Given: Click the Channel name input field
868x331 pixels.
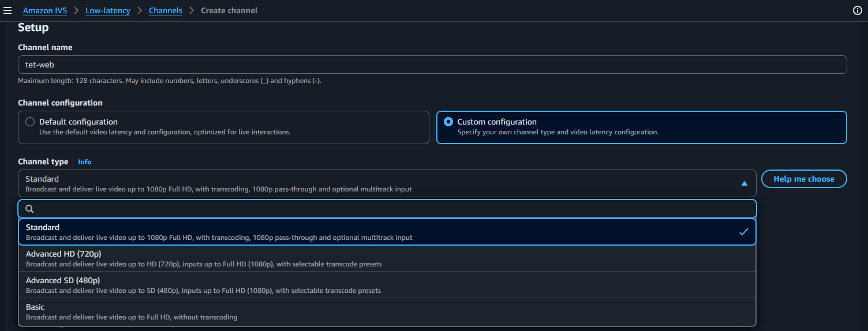Looking at the screenshot, I should click(432, 65).
